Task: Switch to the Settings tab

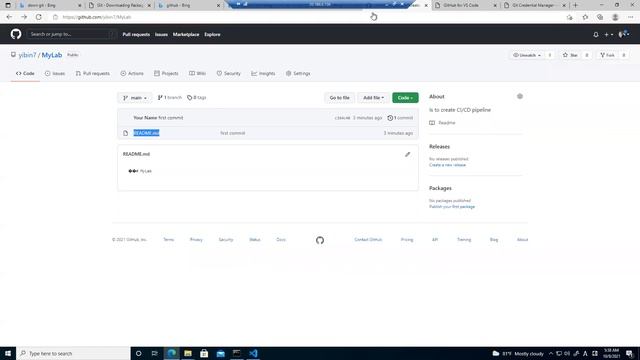Action: 298,73
